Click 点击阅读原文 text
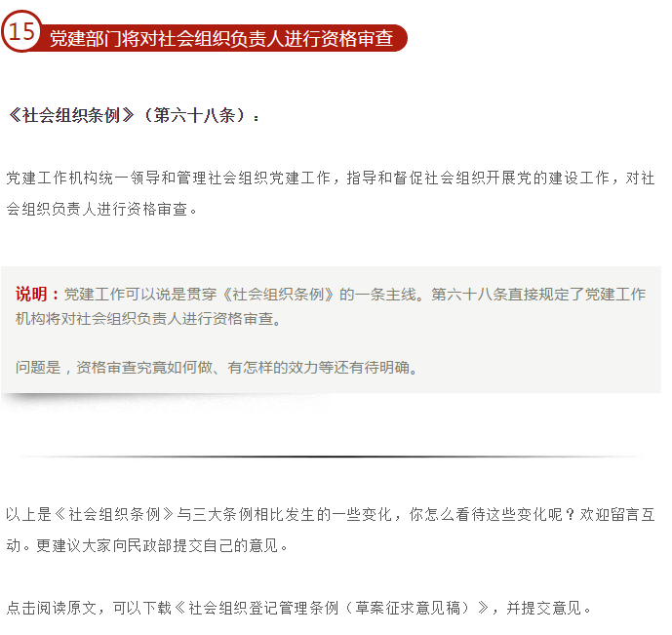The image size is (672, 635). tap(52, 608)
